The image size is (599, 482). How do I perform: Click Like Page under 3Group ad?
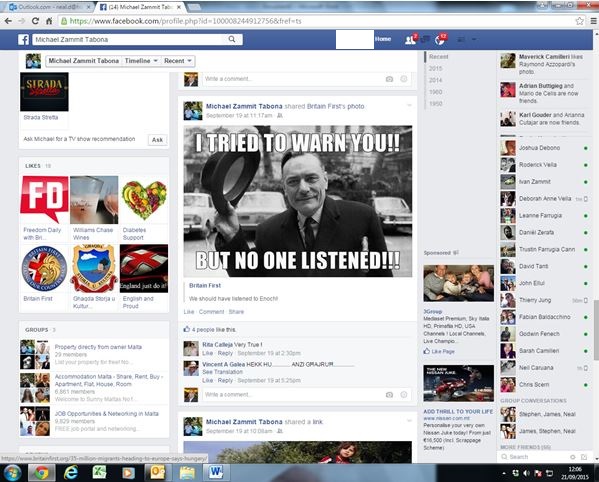click(439, 351)
